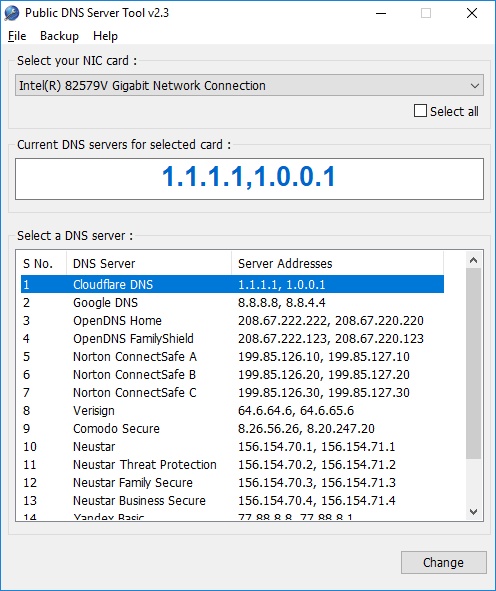Minimize the Public DNS Server Tool window
The height and width of the screenshot is (591, 496).
[x=381, y=13]
